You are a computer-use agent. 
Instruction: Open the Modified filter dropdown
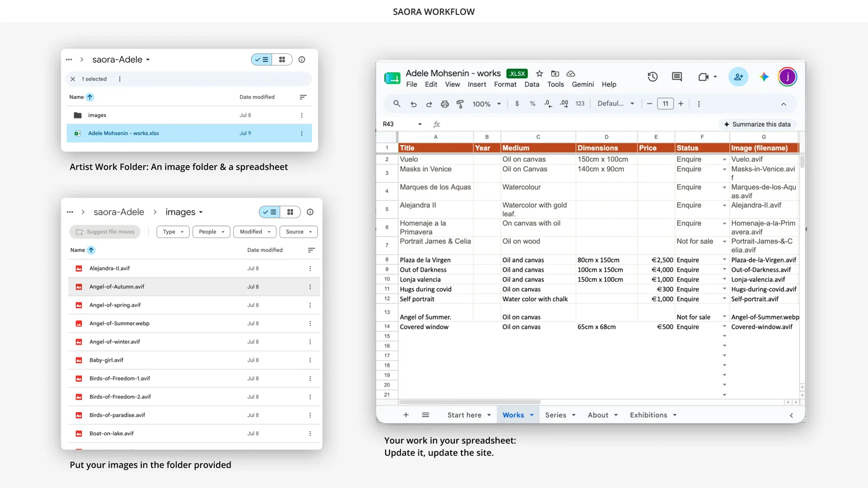[255, 232]
